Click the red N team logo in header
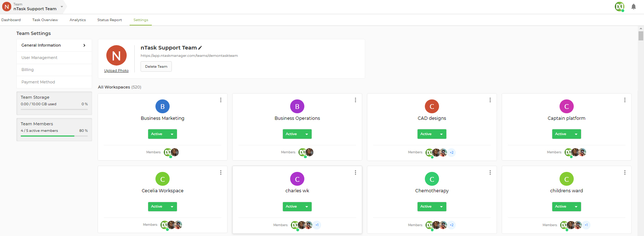The width and height of the screenshot is (644, 236). [7, 7]
